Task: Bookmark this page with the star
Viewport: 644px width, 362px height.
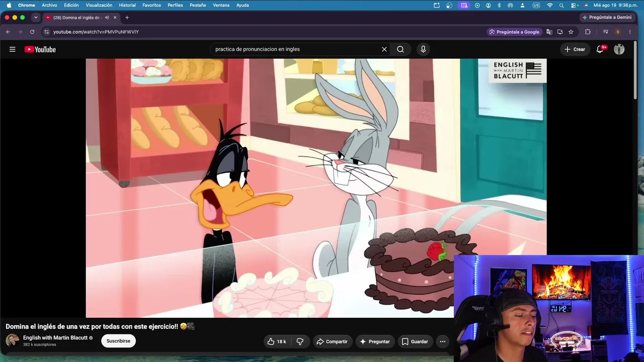Action: pos(571,32)
